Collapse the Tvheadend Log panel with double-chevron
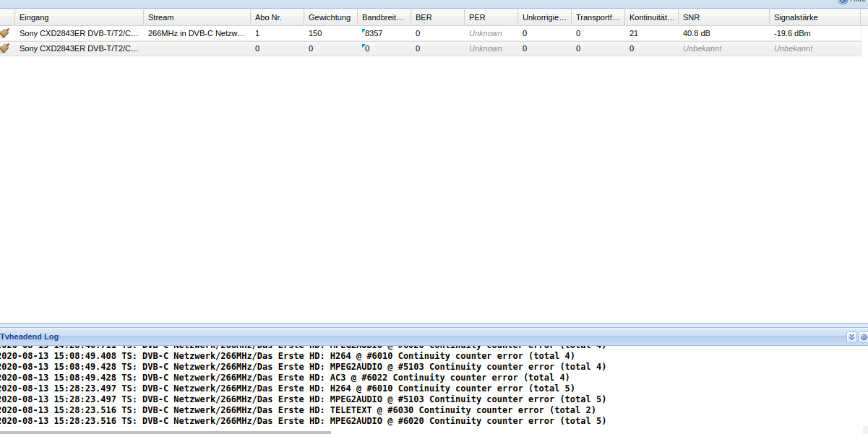 [851, 337]
